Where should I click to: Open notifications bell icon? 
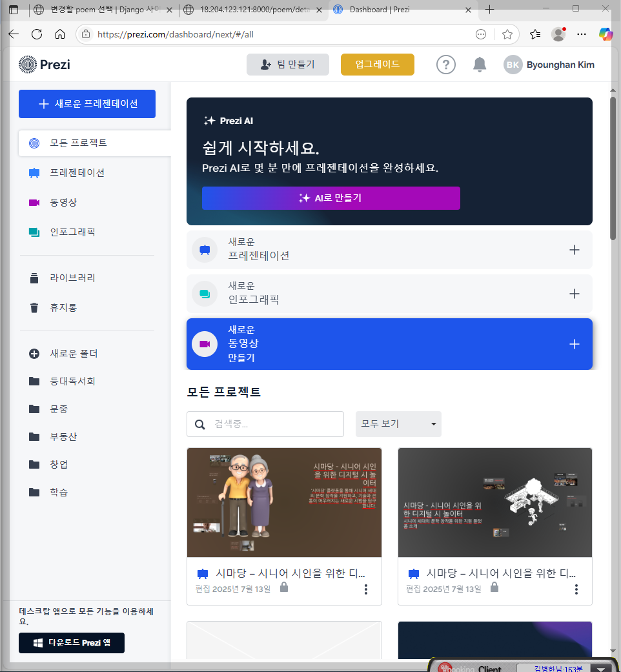[480, 65]
